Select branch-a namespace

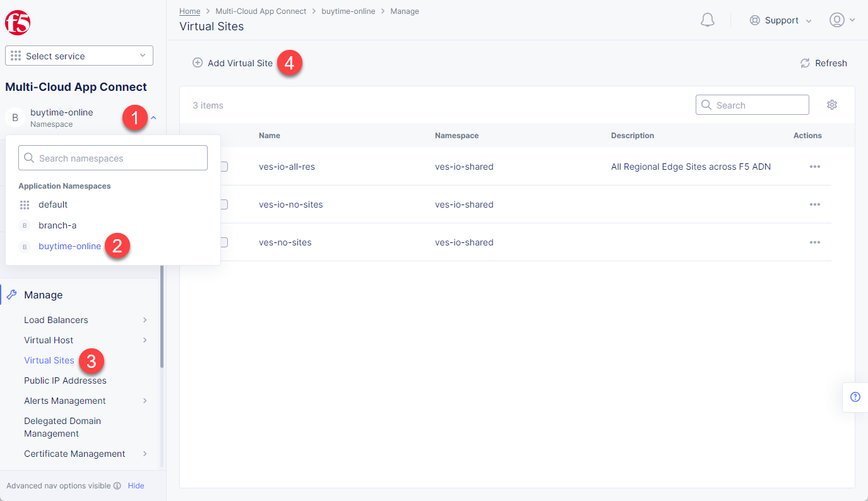click(57, 225)
